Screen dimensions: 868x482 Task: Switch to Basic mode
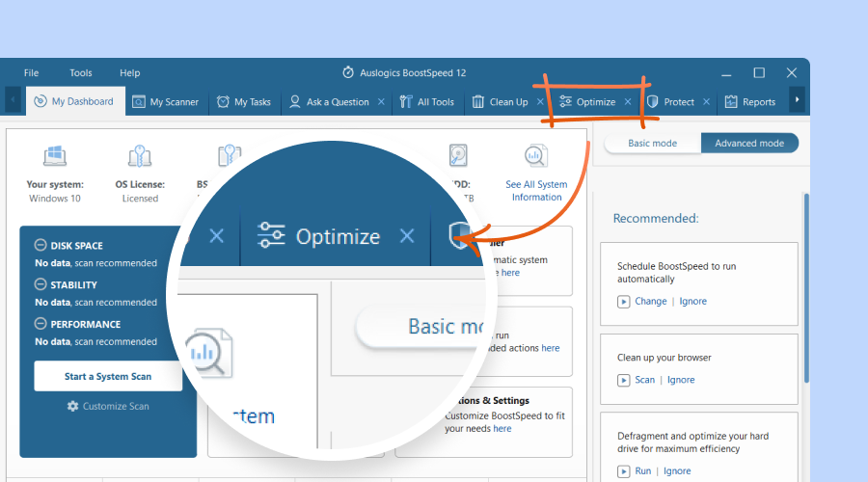(x=653, y=144)
